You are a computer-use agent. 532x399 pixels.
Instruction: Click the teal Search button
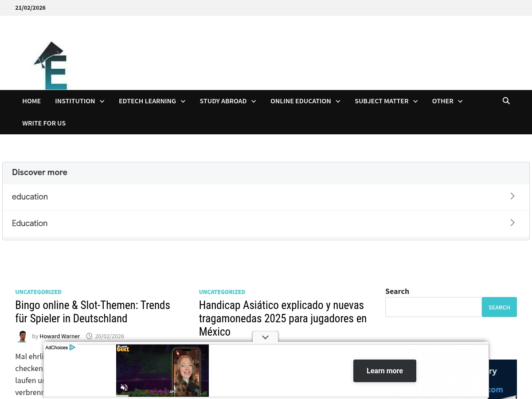click(499, 307)
